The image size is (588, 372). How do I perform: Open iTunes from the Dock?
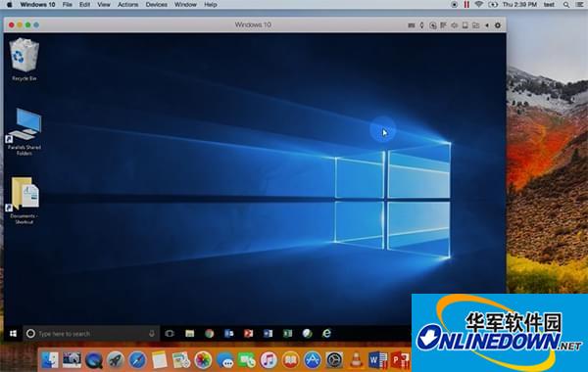click(269, 360)
